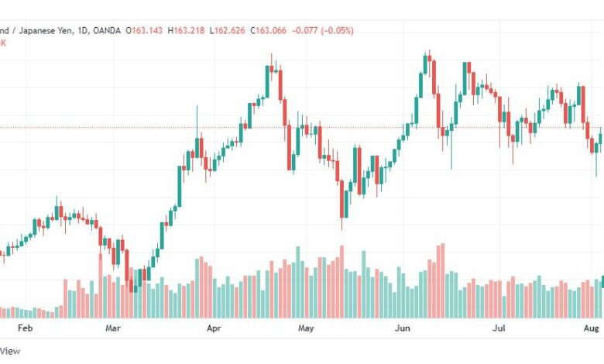This screenshot has width=604, height=364.
Task: Click the Jun label on time axis
Action: (x=403, y=328)
